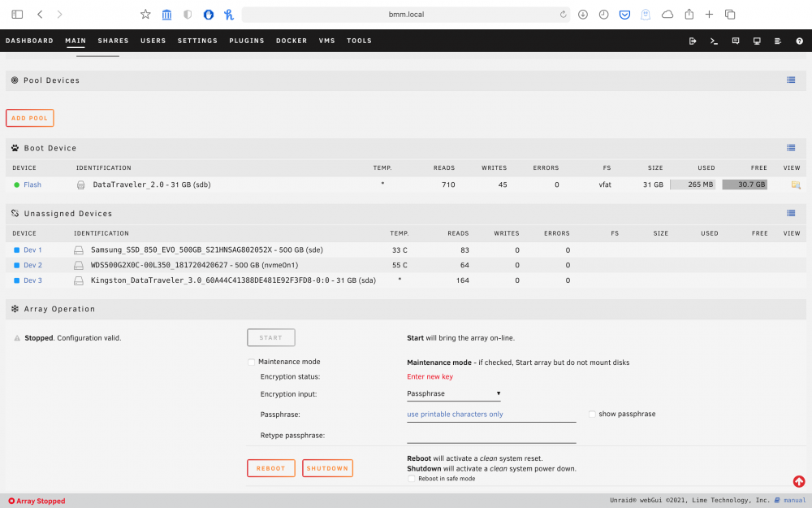Click the Safari sidebar toggle icon
The width and height of the screenshot is (812, 508).
pyautogui.click(x=17, y=15)
